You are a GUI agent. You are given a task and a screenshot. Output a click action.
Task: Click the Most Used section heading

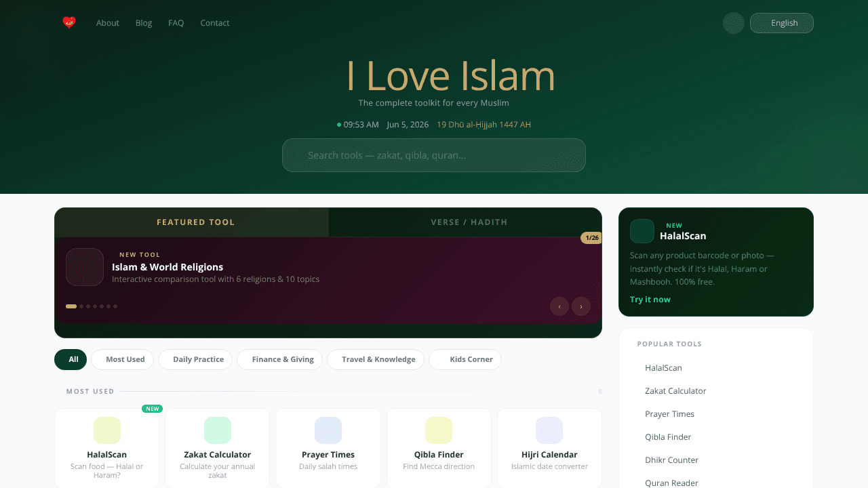(x=90, y=392)
